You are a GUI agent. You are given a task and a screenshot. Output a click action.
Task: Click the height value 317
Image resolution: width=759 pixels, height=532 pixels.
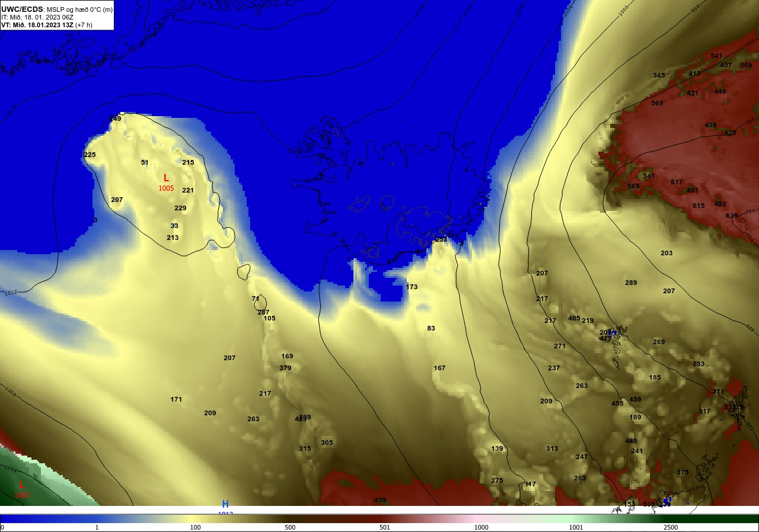coord(704,411)
